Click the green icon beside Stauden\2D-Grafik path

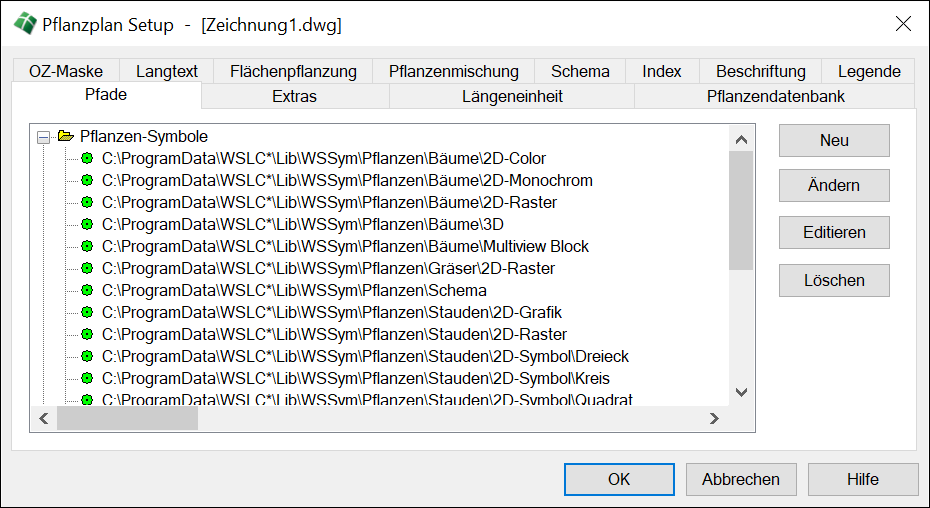pyautogui.click(x=87, y=313)
